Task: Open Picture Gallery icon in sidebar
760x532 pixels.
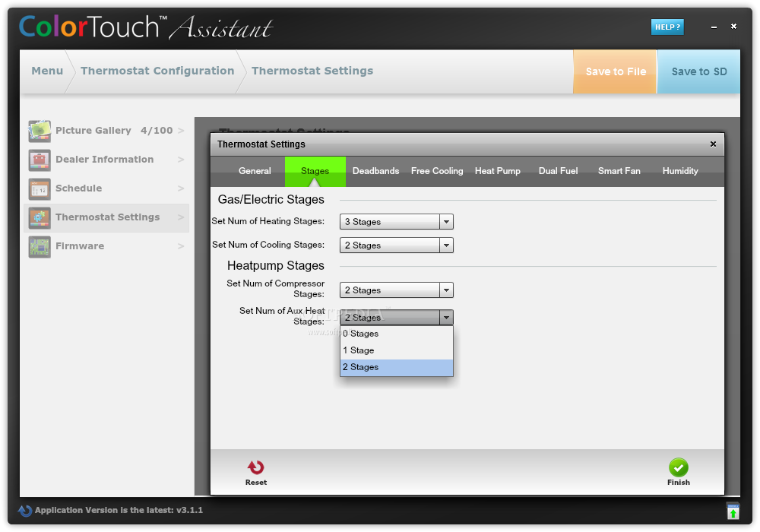Action: point(40,131)
